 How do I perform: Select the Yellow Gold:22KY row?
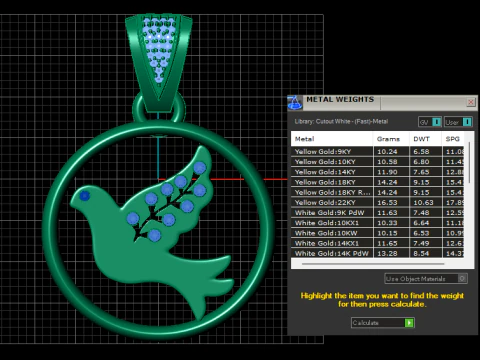coord(377,203)
